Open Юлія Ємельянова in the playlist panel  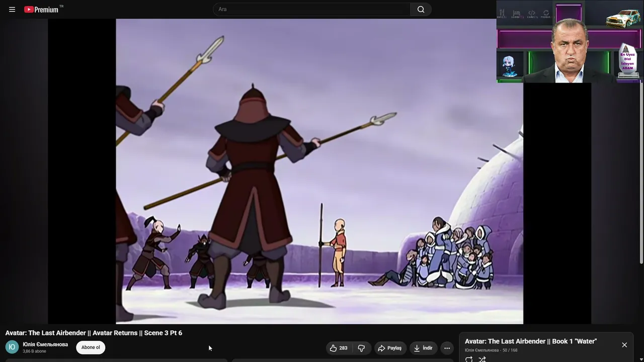[482, 350]
